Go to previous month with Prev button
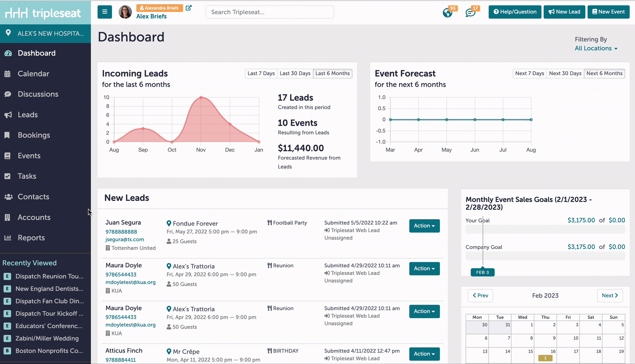 [x=480, y=296]
